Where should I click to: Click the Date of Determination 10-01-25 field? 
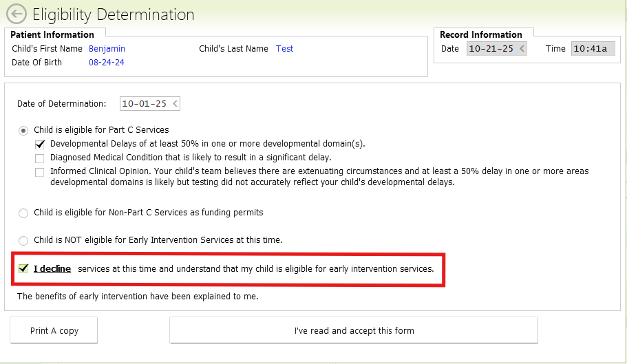(143, 104)
